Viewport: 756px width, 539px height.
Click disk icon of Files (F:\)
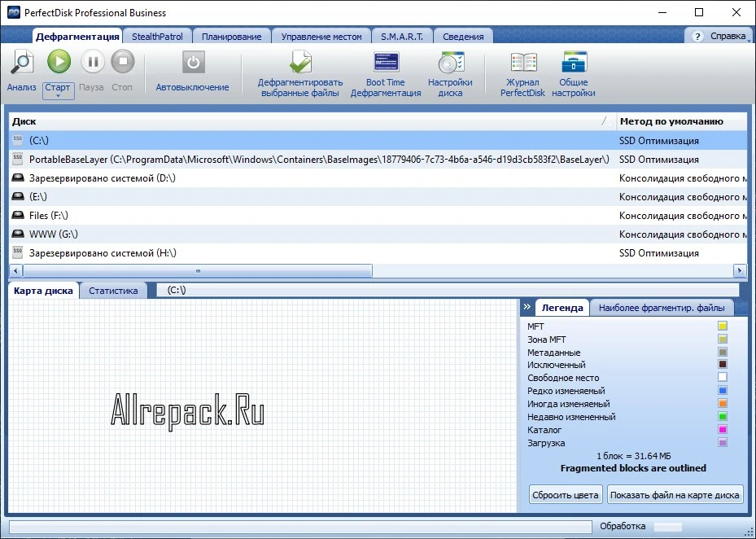[18, 215]
